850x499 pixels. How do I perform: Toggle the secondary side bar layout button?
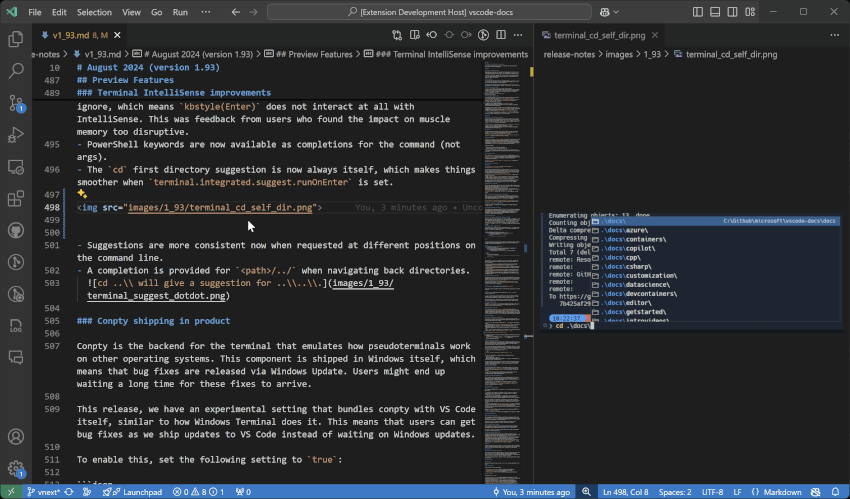coord(732,12)
